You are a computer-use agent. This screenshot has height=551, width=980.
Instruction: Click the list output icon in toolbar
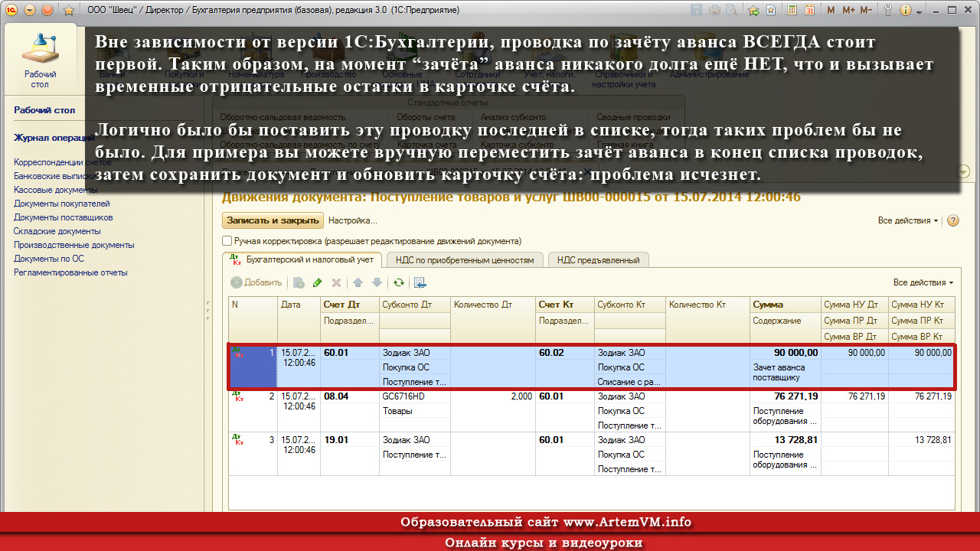(x=420, y=282)
